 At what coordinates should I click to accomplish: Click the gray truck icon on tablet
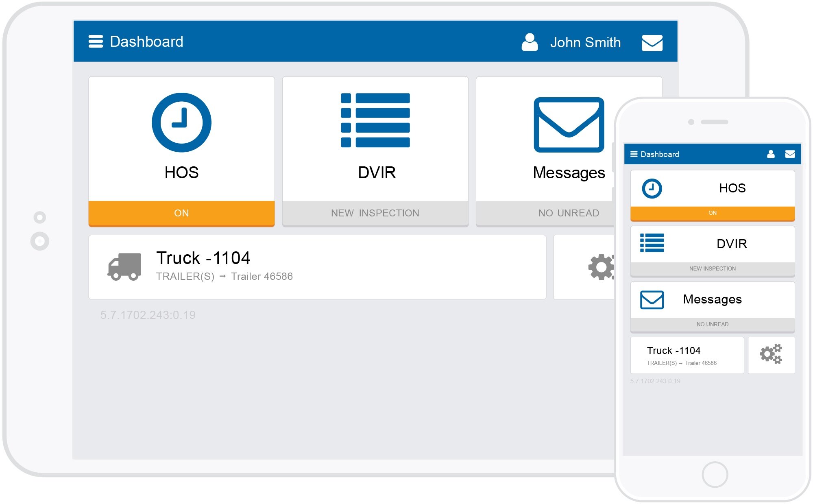[x=124, y=267]
